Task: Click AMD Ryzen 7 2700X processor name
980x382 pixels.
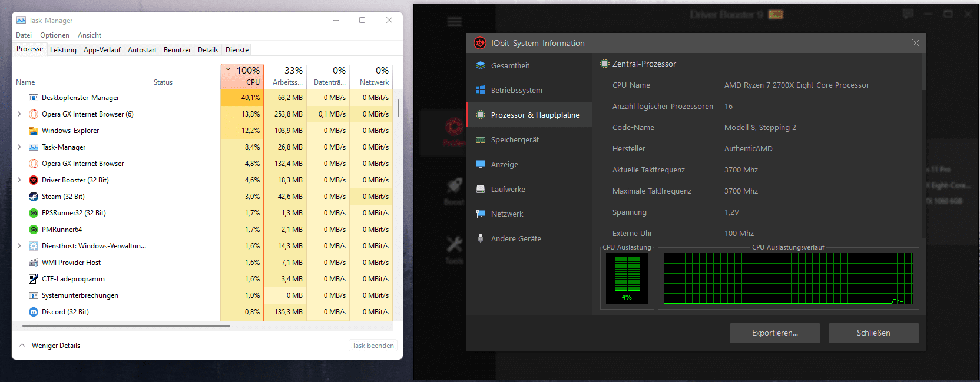Action: point(796,85)
